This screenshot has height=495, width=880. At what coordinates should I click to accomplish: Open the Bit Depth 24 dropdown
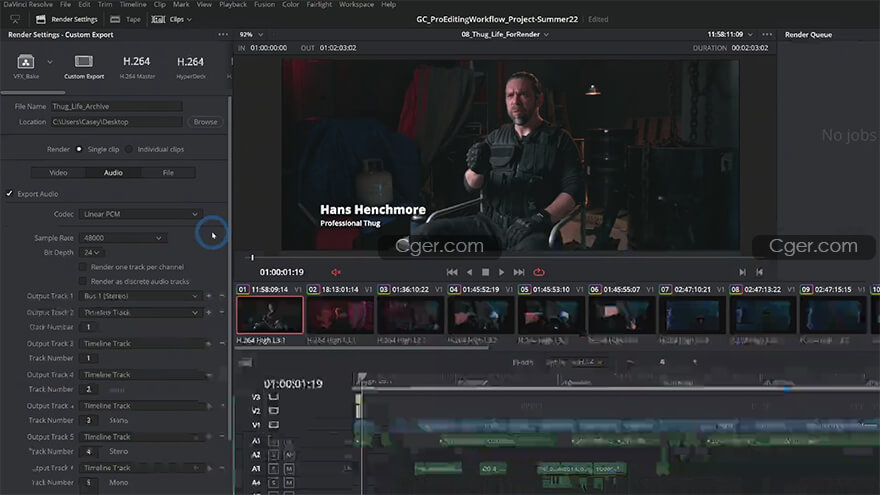point(91,253)
